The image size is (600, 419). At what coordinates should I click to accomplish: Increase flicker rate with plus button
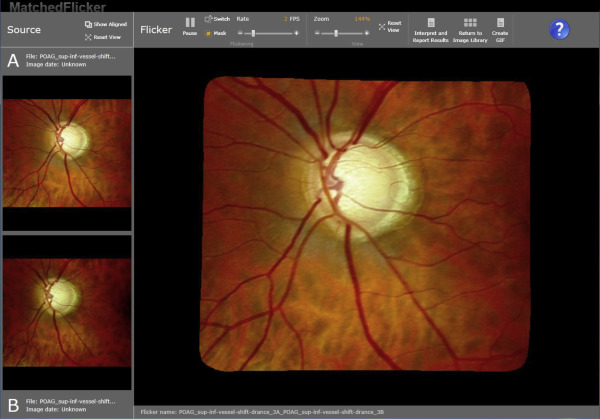coord(298,33)
